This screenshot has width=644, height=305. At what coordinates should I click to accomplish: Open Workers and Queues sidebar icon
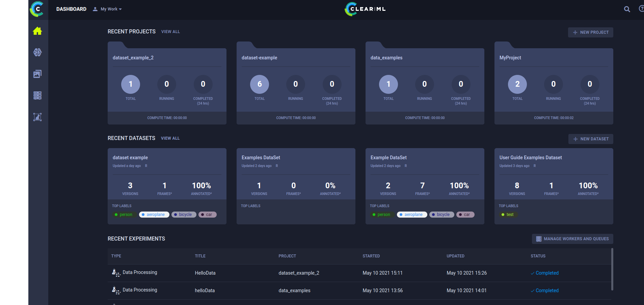(x=37, y=95)
